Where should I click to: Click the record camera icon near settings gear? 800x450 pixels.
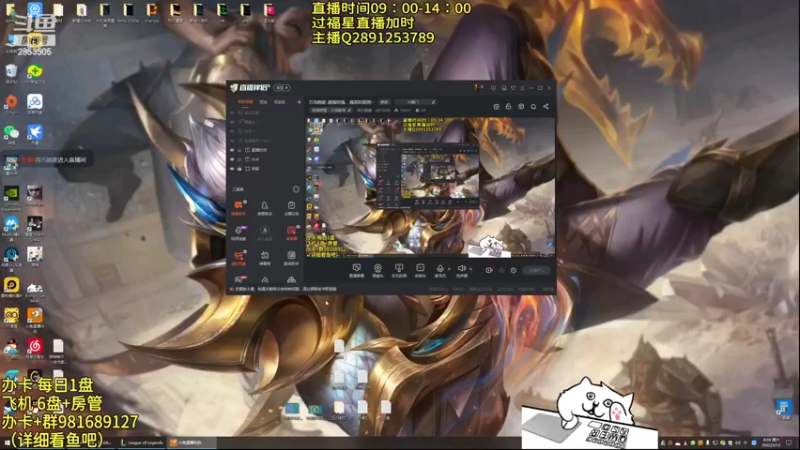(x=489, y=270)
